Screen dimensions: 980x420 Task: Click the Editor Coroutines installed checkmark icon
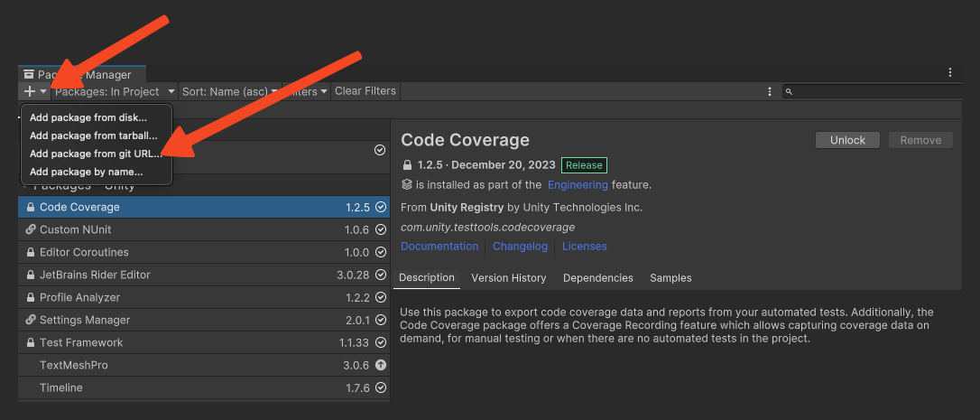[381, 252]
